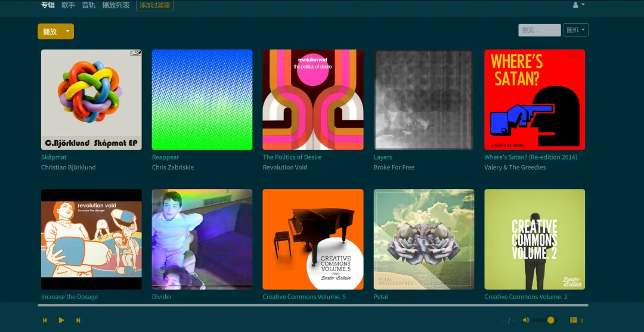Open the Reappear album cover

(202, 100)
